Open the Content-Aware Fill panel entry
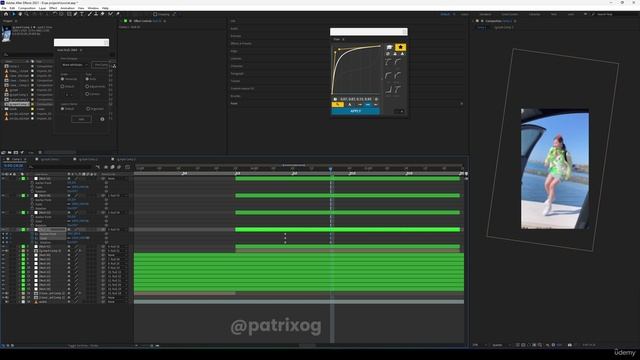The image size is (640, 360). click(x=242, y=89)
